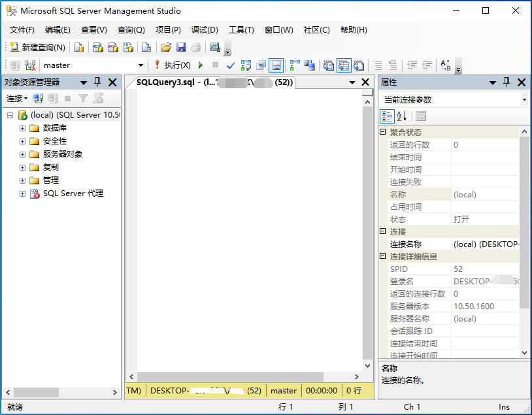
Task: Expand the 复制 folder
Action: [22, 167]
